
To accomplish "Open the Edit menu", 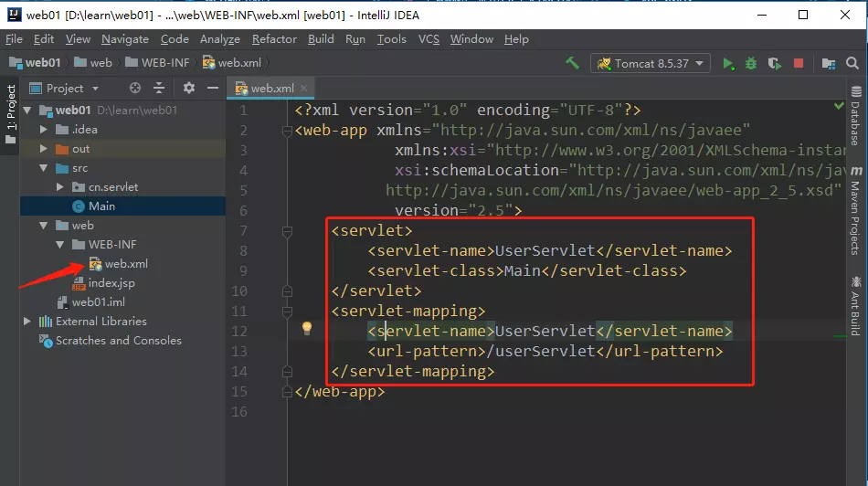I will (44, 39).
